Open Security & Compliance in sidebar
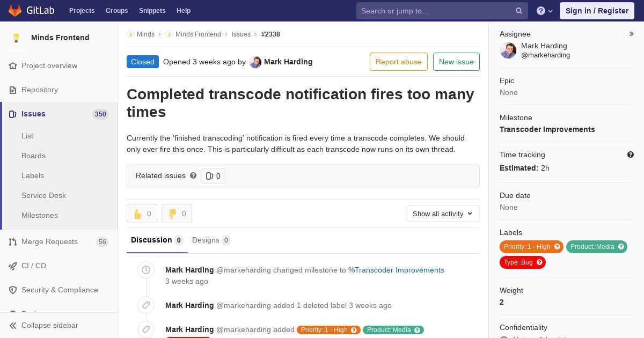 click(59, 290)
